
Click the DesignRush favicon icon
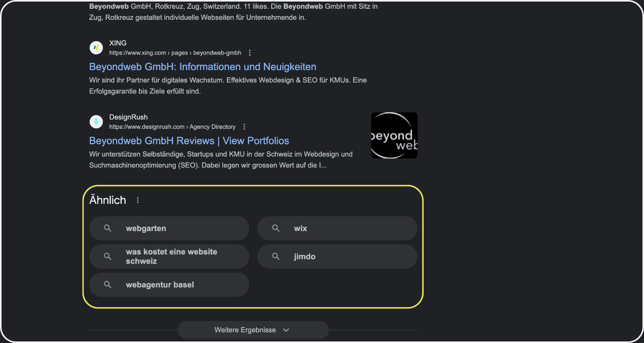96,122
